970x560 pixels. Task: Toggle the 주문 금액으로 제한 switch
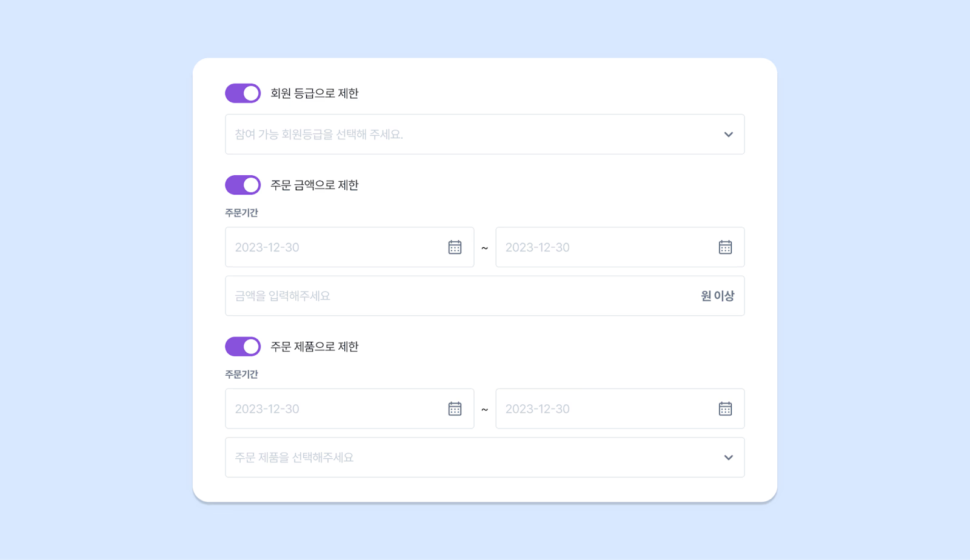tap(243, 185)
